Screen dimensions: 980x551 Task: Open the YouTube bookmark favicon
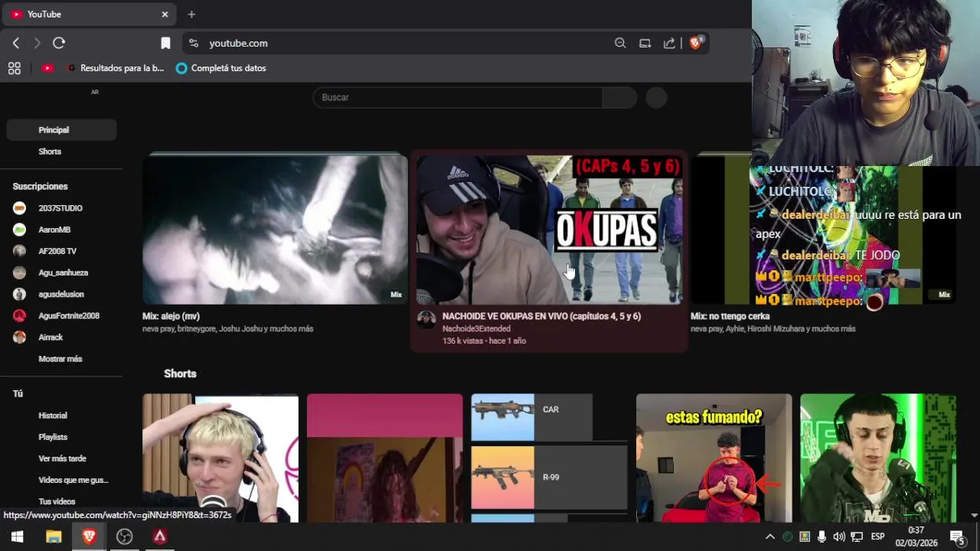click(47, 68)
